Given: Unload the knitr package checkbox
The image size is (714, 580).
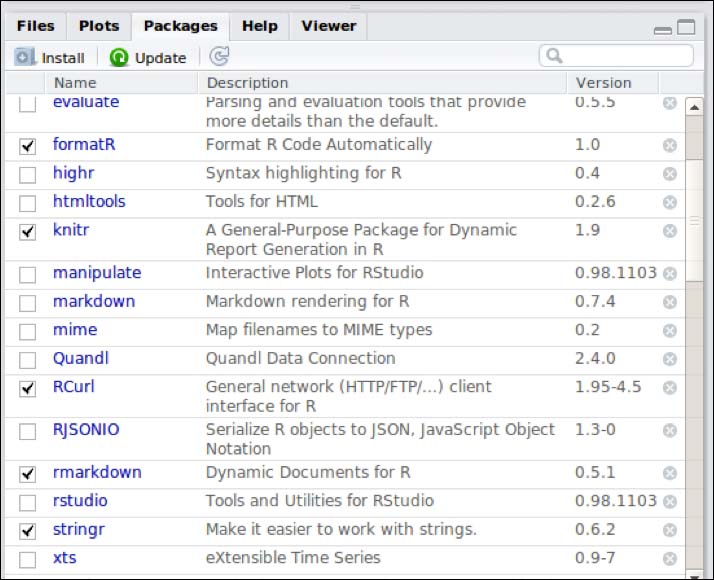Looking at the screenshot, I should coord(27,232).
